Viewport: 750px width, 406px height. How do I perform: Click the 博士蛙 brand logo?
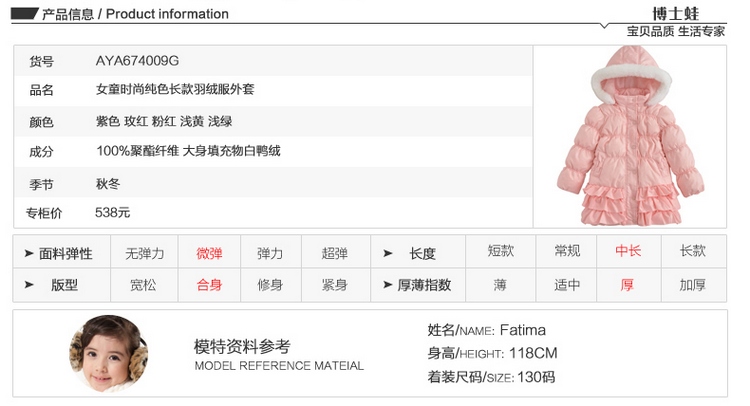[675, 13]
